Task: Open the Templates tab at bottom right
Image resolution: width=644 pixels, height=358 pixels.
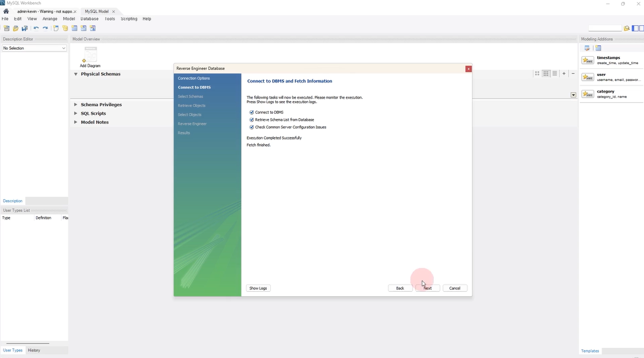Action: 590,351
